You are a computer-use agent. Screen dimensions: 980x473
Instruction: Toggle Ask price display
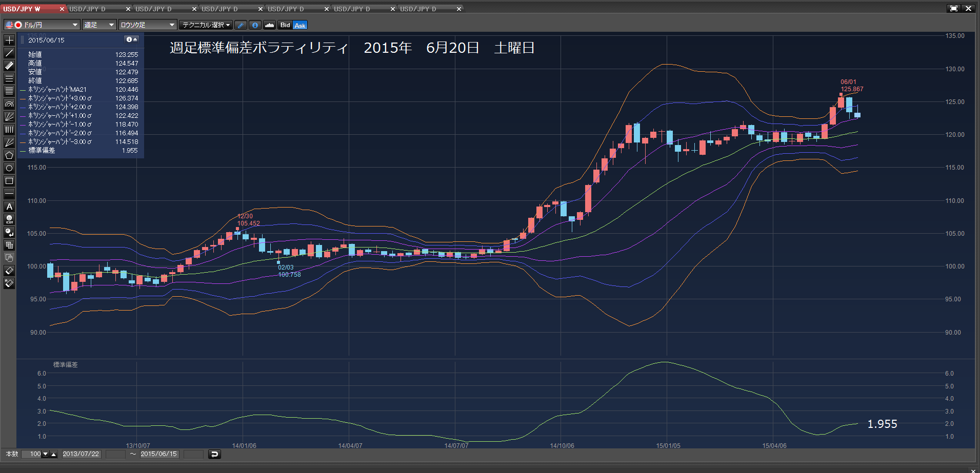[x=300, y=25]
